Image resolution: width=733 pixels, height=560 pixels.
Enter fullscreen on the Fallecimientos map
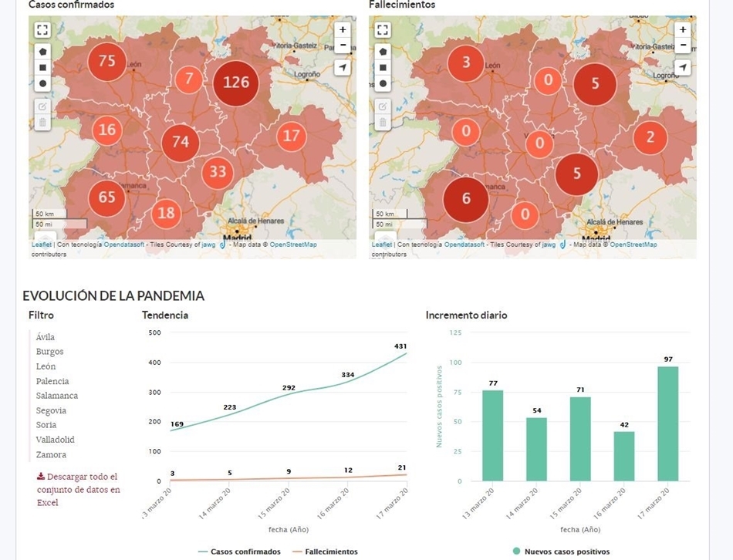383,29
